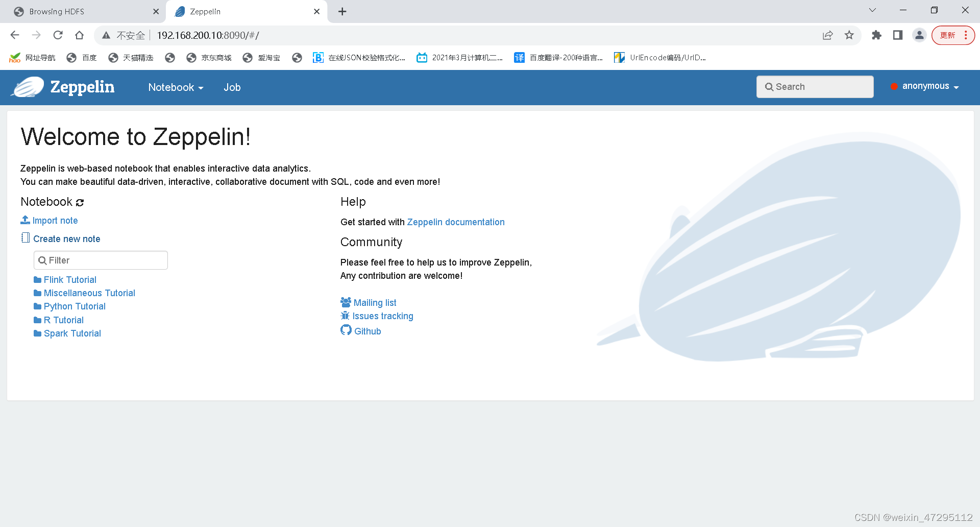Click inside the Filter input field
This screenshot has height=527, width=980.
coord(100,260)
